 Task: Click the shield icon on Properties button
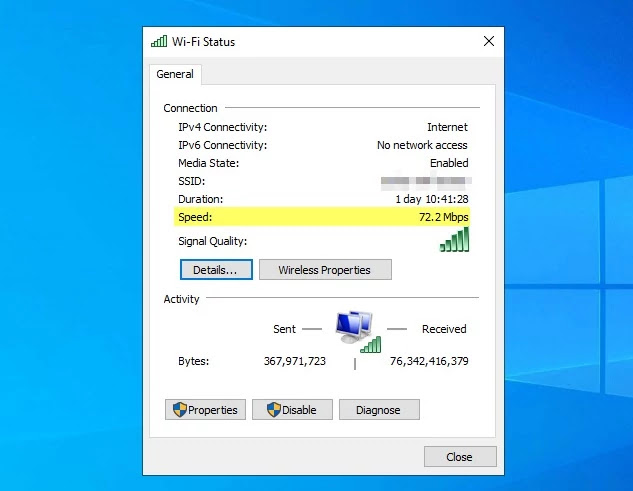pos(180,409)
